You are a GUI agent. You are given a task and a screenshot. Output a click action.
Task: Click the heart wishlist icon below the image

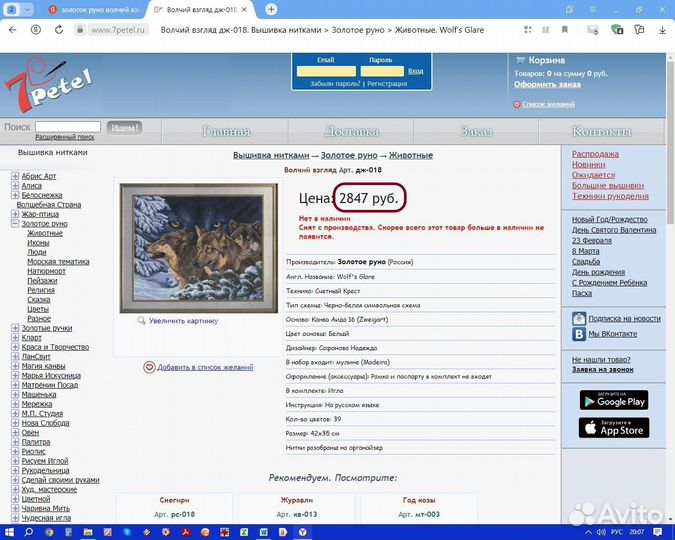point(149,367)
